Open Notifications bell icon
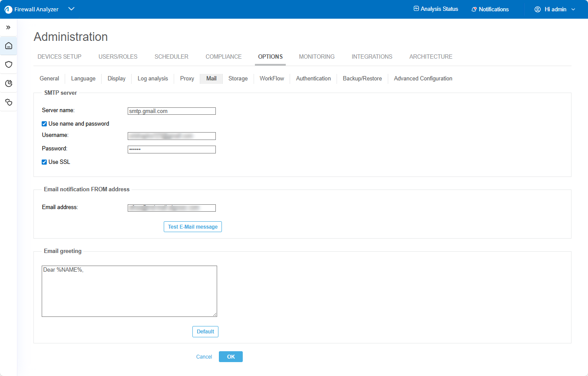This screenshot has width=588, height=376. click(x=474, y=10)
